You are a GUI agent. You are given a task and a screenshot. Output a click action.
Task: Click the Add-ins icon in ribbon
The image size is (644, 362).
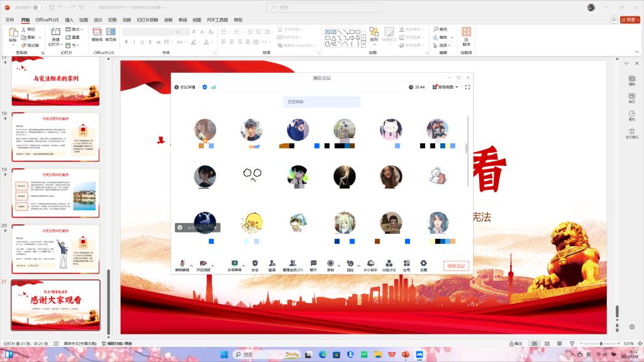pos(466,32)
